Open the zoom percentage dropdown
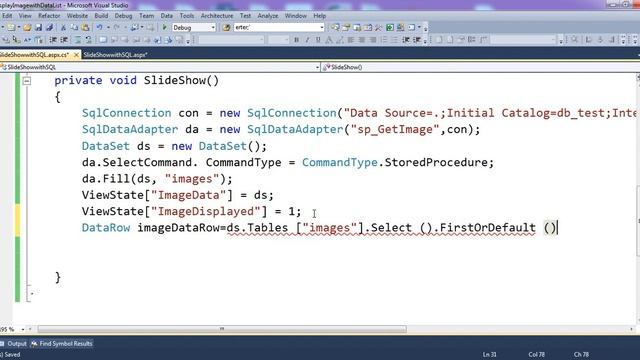 [23, 329]
